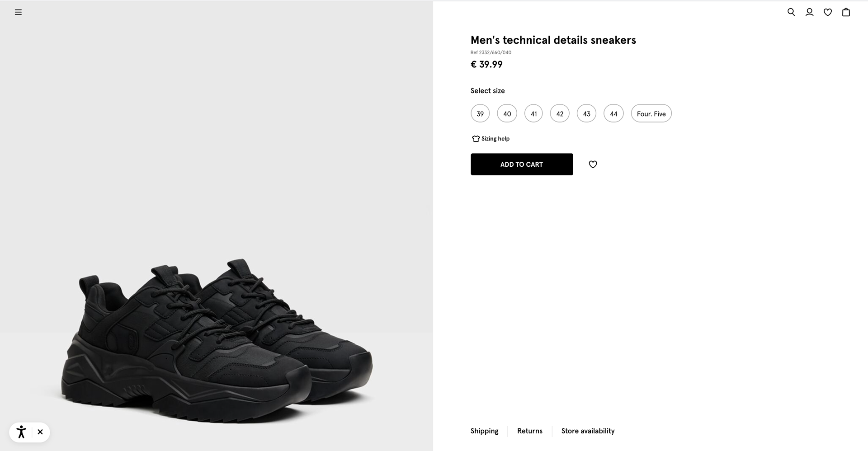View the wishlist heart in header

tap(828, 12)
